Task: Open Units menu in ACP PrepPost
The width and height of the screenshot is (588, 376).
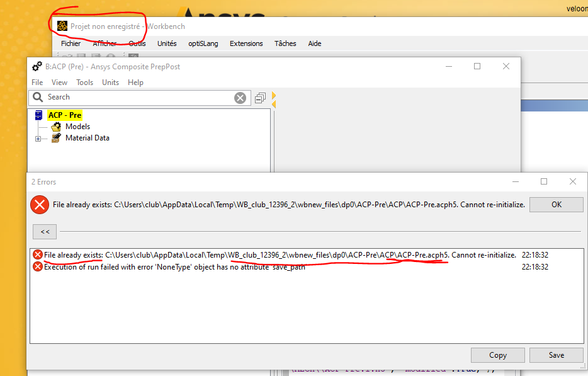Action: click(111, 82)
